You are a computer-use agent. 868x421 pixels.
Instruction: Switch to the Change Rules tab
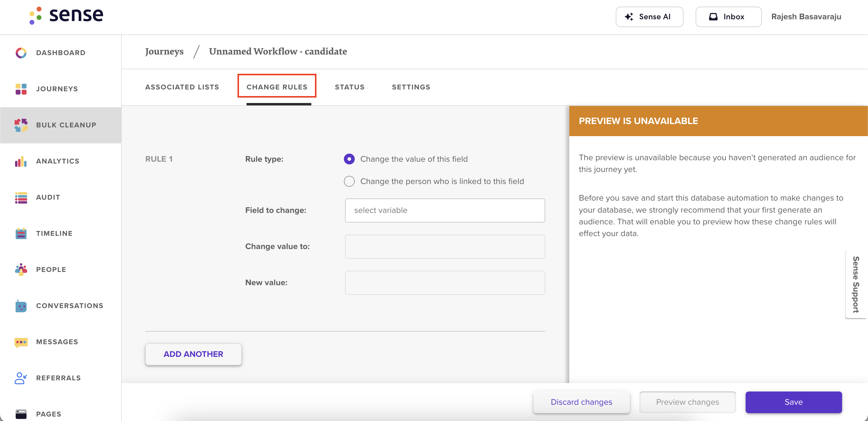tap(277, 87)
